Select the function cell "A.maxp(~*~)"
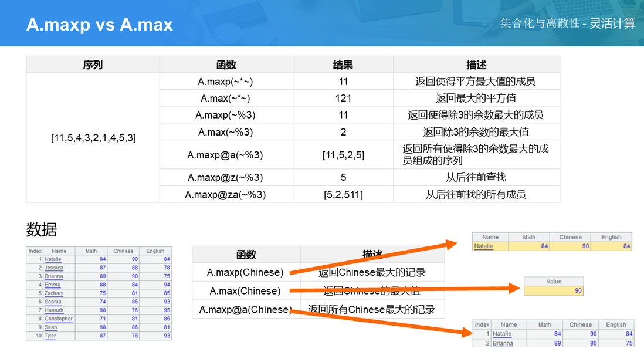644x362 pixels. pos(225,82)
